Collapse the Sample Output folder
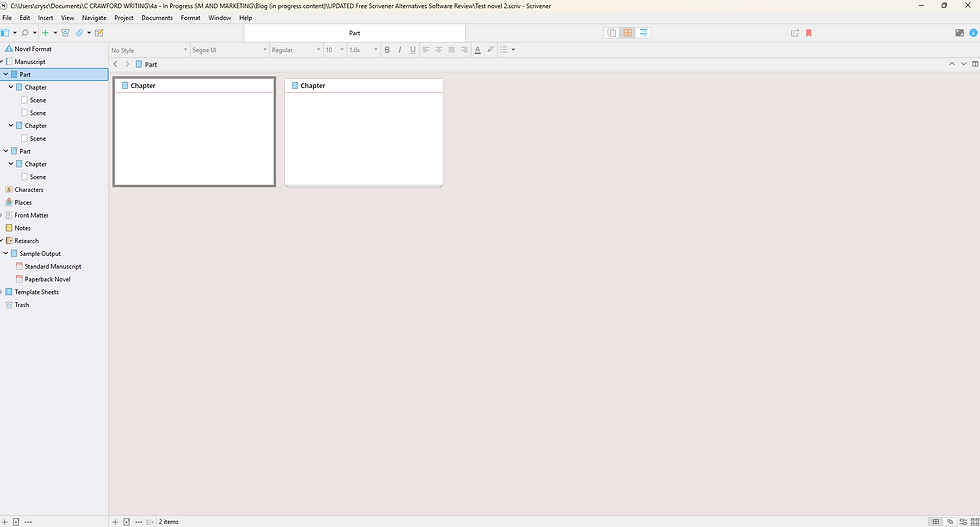Viewport: 980px width, 527px height. (6, 253)
